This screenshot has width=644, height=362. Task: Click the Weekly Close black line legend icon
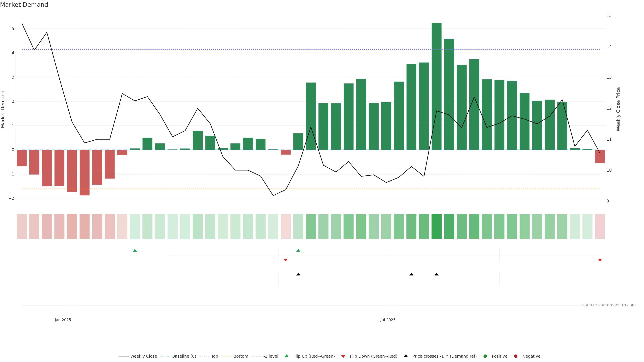tap(123, 356)
